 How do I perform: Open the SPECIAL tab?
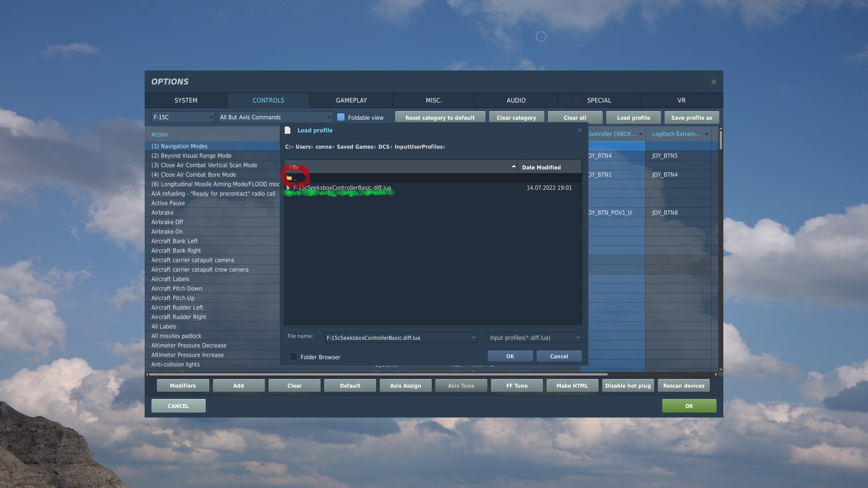pyautogui.click(x=599, y=100)
